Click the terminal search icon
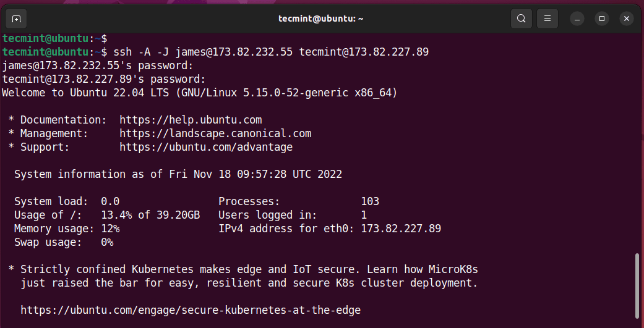 [x=522, y=19]
